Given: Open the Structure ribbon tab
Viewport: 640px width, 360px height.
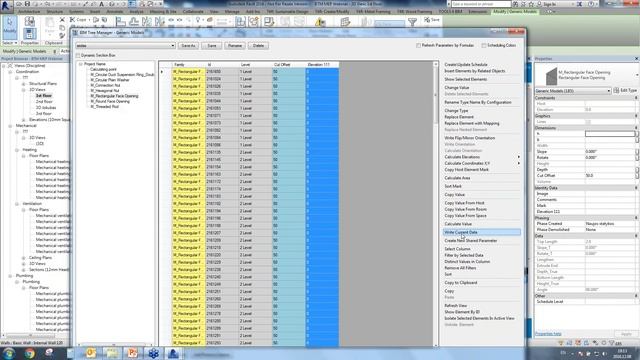Looking at the screenshot, I should pyautogui.click(x=55, y=12).
